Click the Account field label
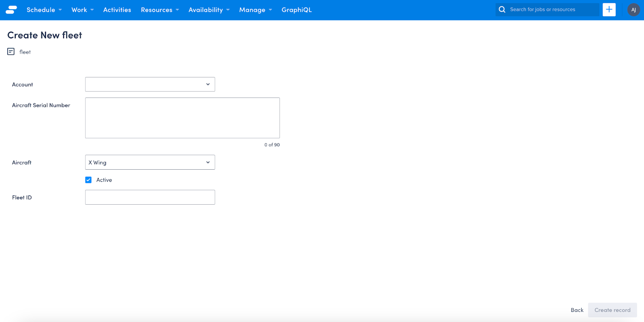This screenshot has width=644, height=322. coord(23,85)
